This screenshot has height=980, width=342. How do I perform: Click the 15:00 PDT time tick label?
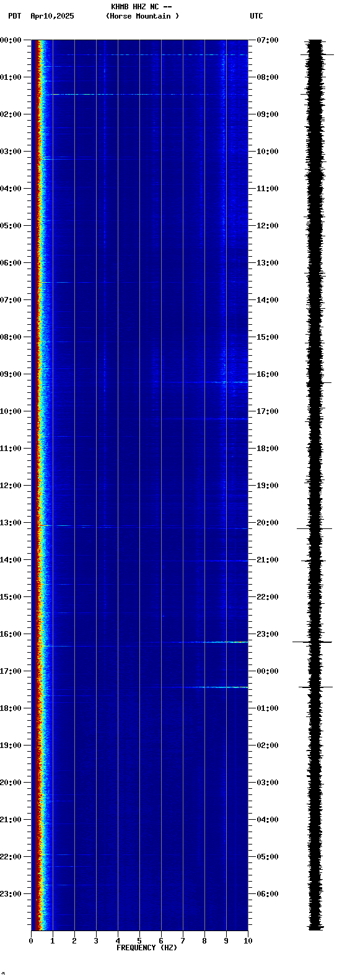[x=11, y=597]
